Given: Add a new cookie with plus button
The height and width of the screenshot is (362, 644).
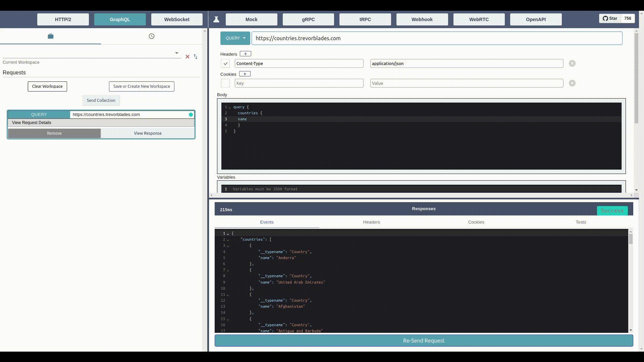Looking at the screenshot, I should click(245, 74).
